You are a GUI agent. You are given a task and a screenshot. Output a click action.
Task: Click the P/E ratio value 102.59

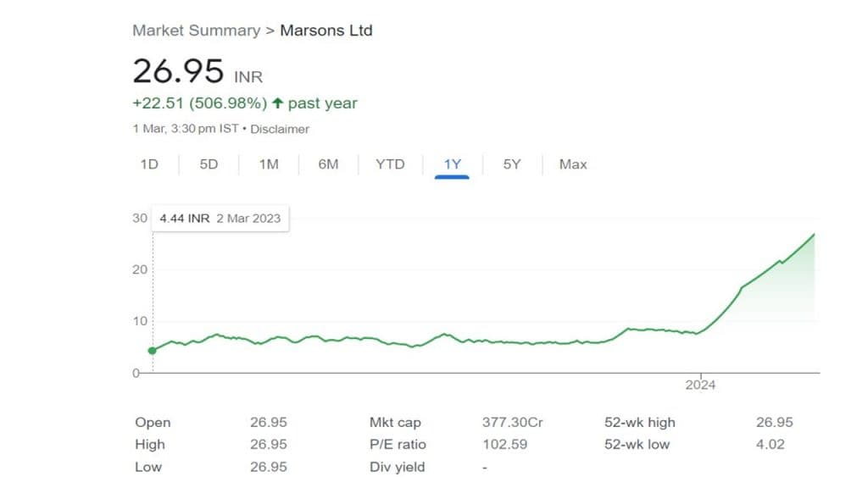point(501,444)
